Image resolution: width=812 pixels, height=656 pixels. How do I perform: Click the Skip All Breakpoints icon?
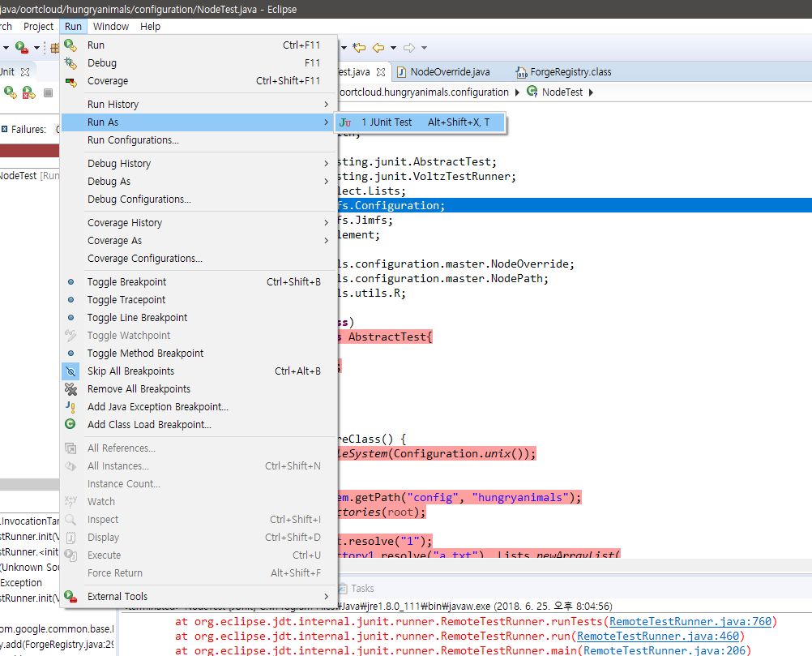pyautogui.click(x=71, y=371)
